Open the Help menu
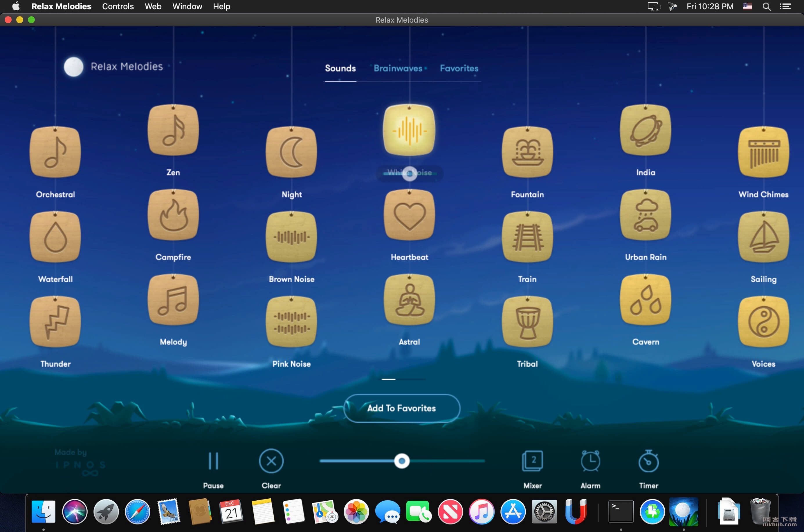This screenshot has height=532, width=804. pyautogui.click(x=221, y=6)
